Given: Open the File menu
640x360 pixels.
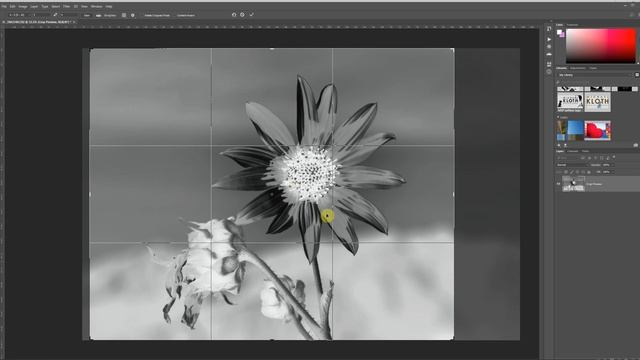Looking at the screenshot, I should click(4, 7).
